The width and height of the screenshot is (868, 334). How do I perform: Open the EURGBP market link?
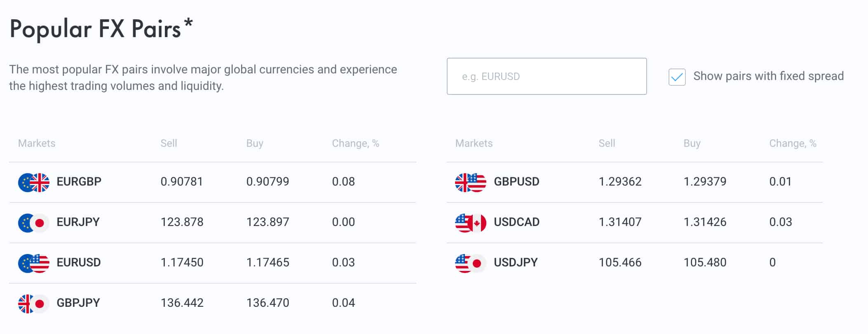(79, 181)
